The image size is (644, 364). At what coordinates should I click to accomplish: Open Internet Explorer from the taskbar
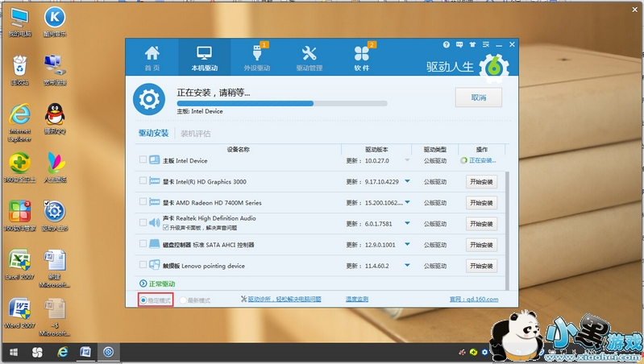[62, 353]
